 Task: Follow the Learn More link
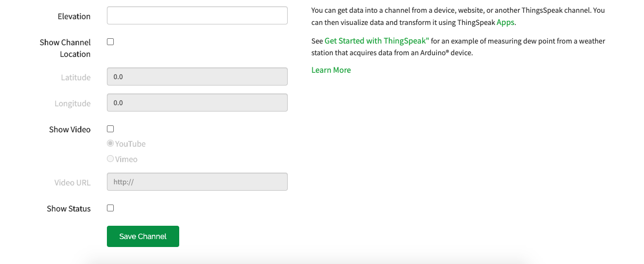[331, 70]
